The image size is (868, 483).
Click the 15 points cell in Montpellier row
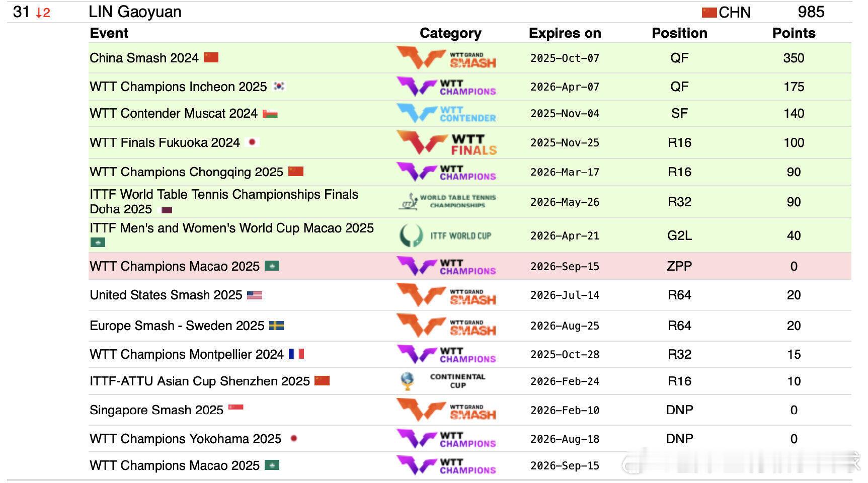tap(794, 354)
